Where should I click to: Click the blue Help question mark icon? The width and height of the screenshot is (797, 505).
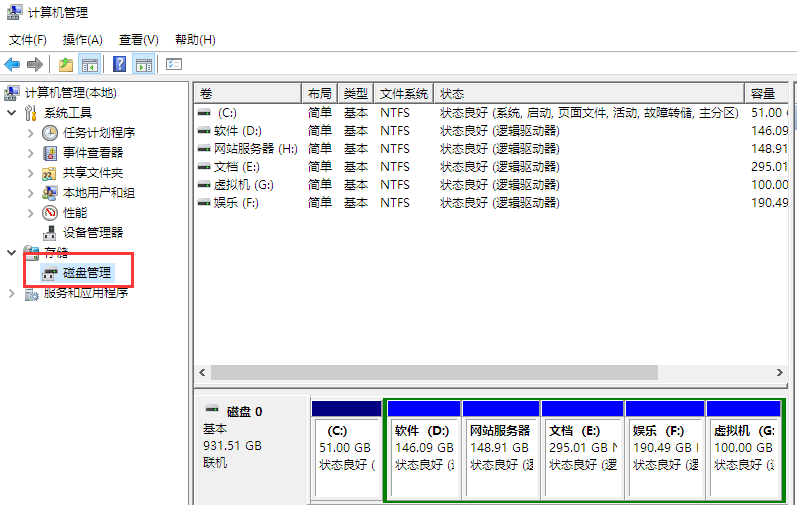[x=119, y=65]
